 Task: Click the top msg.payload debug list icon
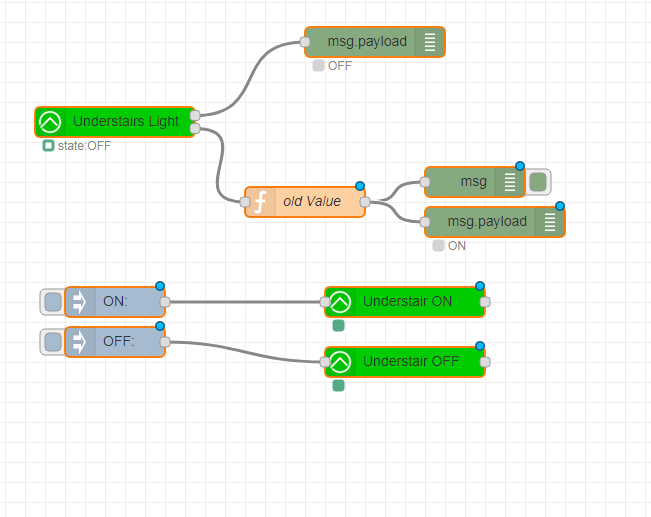(430, 42)
